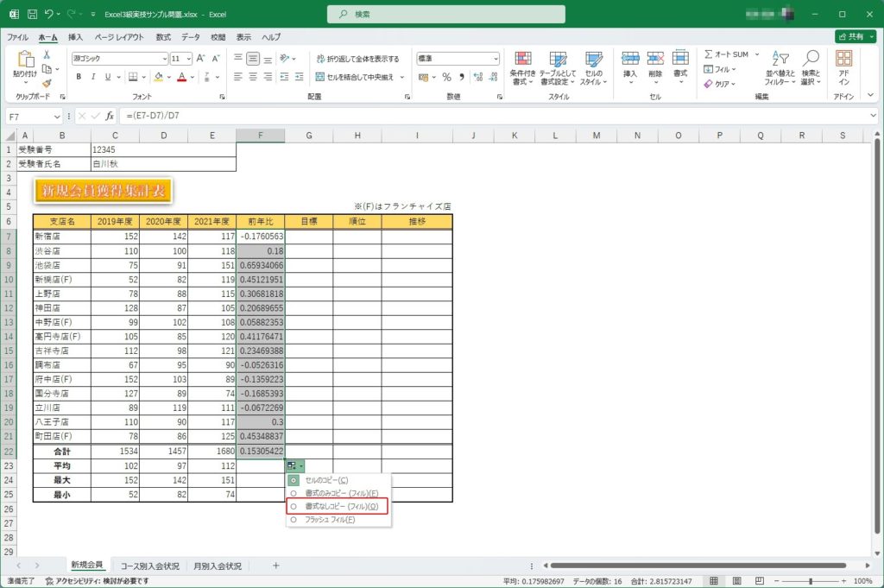884x588 pixels.
Task: Click the cut scissors icon
Action: pos(47,55)
